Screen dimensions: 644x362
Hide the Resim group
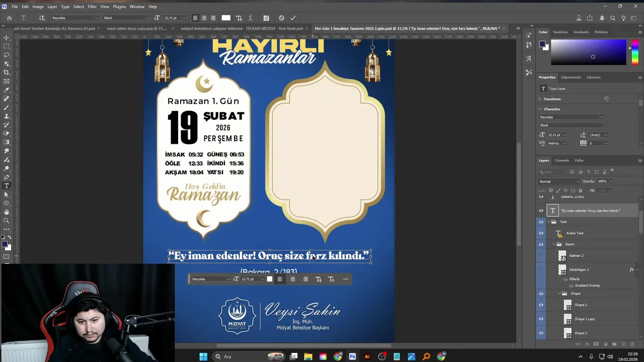point(541,244)
